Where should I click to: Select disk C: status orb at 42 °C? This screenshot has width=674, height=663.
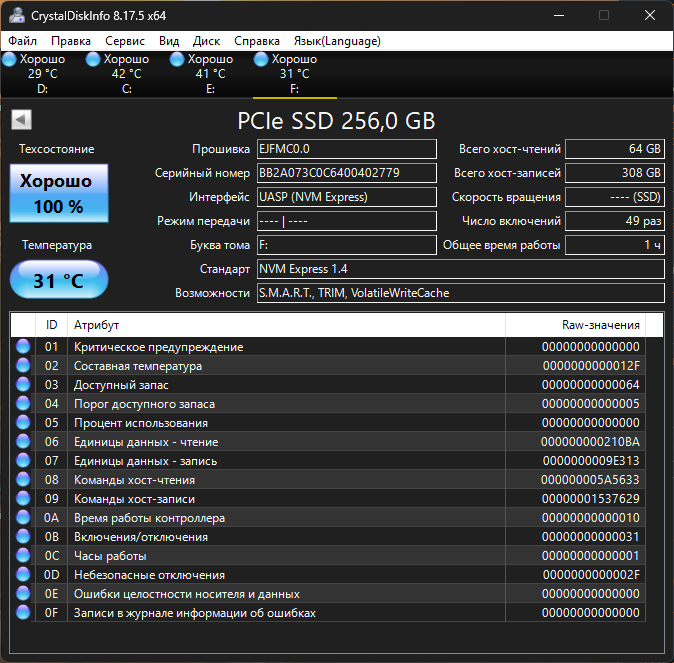[x=93, y=59]
